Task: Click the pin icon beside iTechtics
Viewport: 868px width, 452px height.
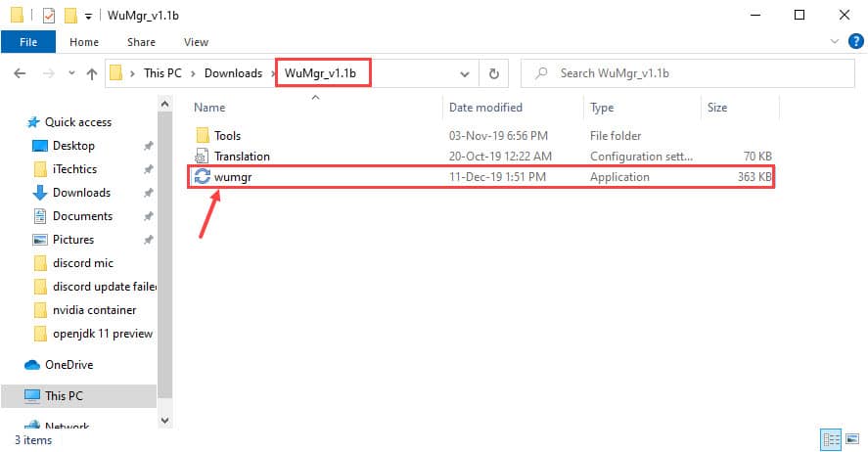Action: pyautogui.click(x=148, y=169)
